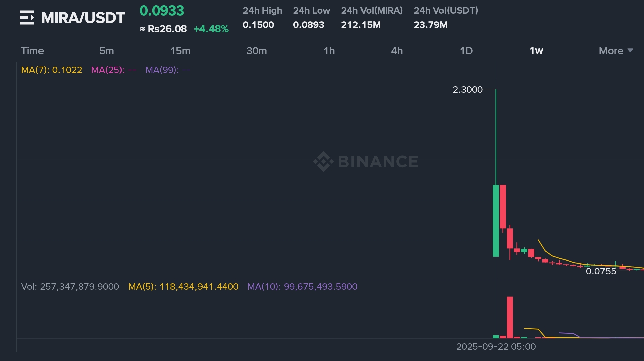Click the MA(25) indicator label
The image size is (644, 361).
coord(113,70)
